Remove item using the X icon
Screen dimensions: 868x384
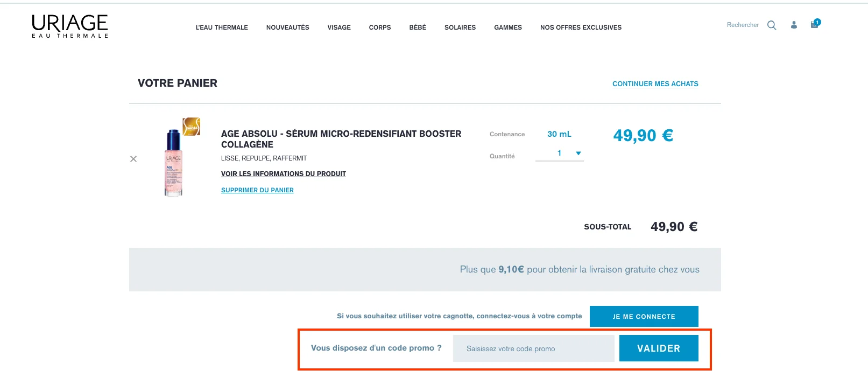pos(133,159)
